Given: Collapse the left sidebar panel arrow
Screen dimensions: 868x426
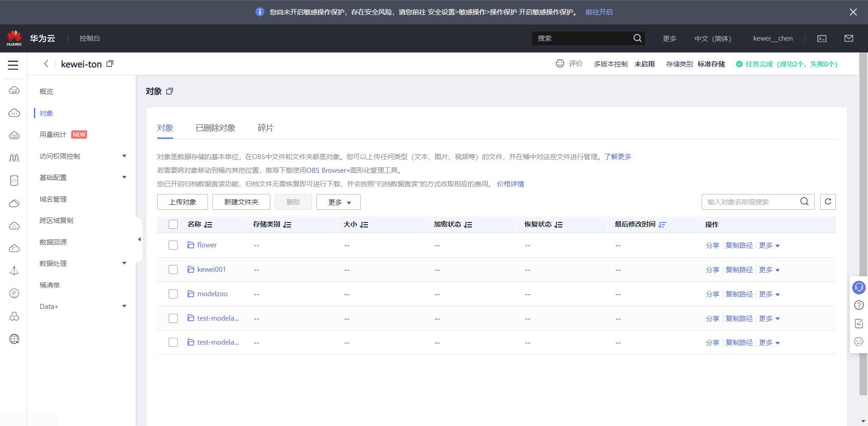Looking at the screenshot, I should [139, 239].
